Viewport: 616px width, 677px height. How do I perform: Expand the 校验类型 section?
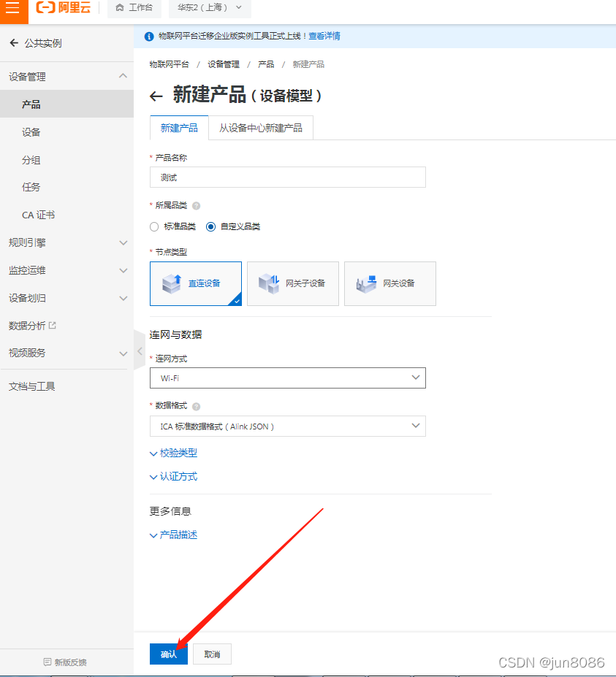click(x=173, y=453)
